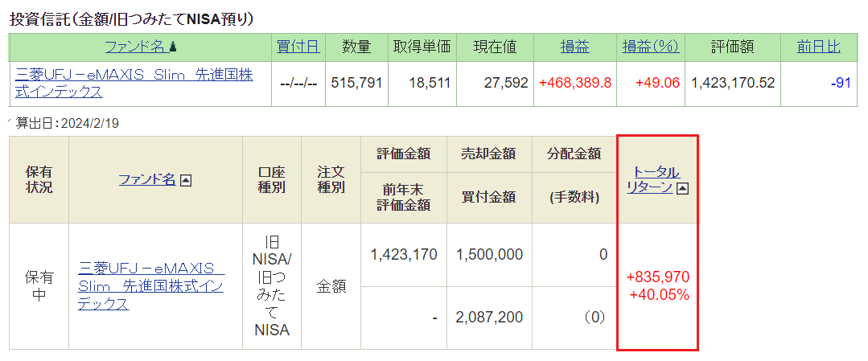Select 売却金額 value 1,500,000
This screenshot has height=361, width=868.
point(489,255)
